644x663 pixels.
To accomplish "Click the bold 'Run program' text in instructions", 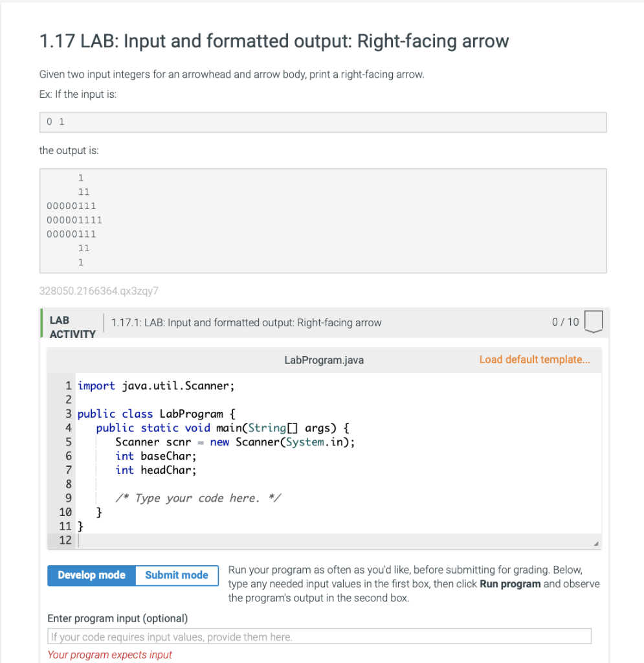I will coord(511,583).
